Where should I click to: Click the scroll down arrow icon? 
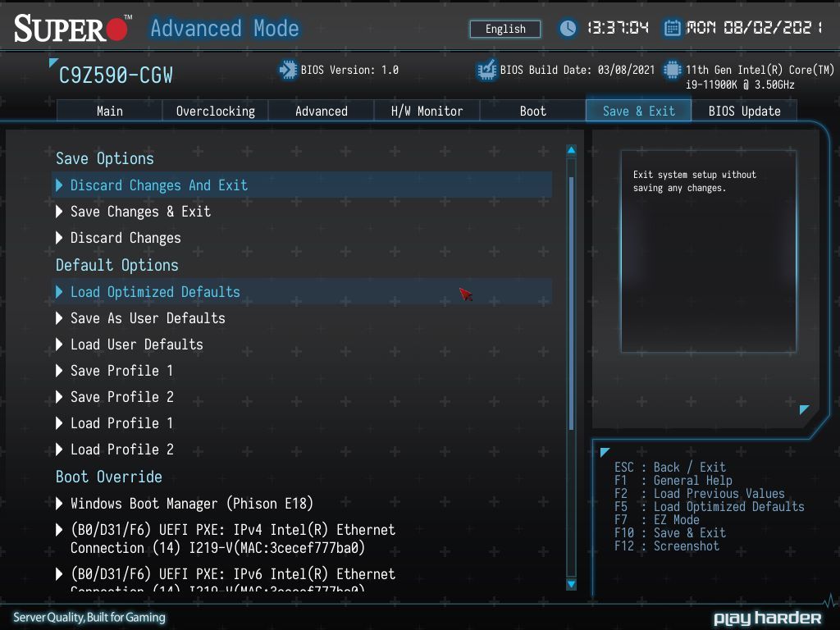571,584
